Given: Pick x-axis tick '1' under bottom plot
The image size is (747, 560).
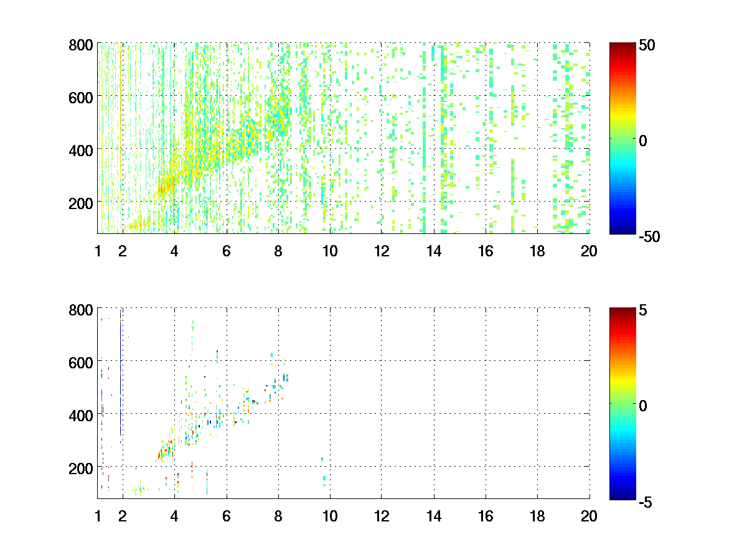Looking at the screenshot, I should 98,516.
